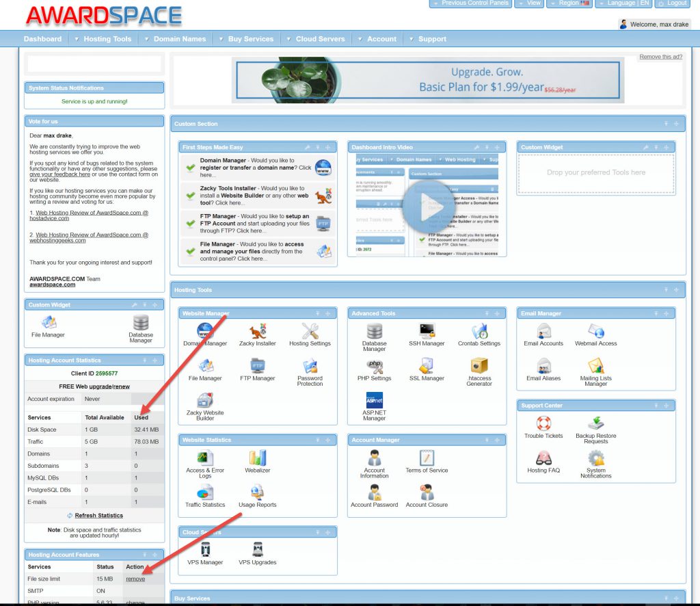Open the VPS Manager icon
Screen dimensions: 700x606
pyautogui.click(x=205, y=552)
